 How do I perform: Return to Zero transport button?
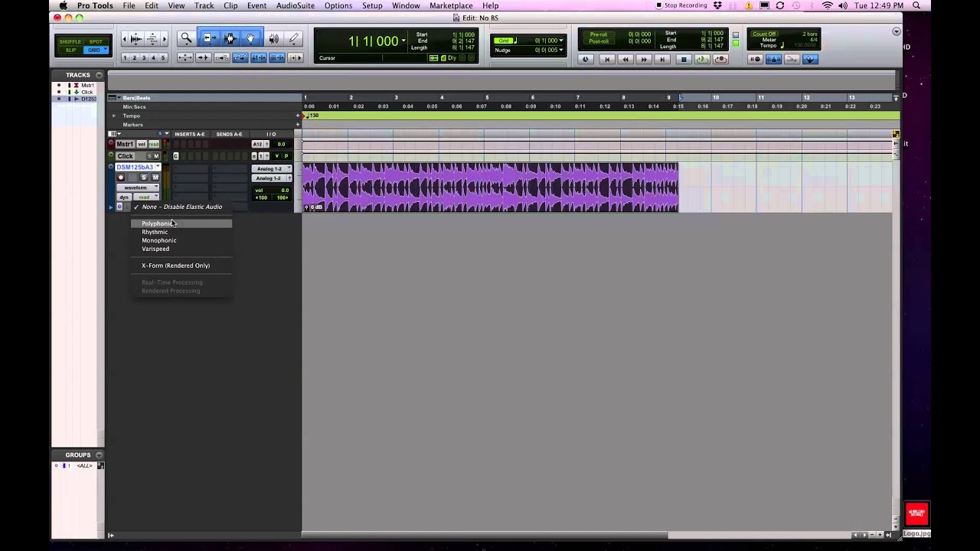click(607, 59)
